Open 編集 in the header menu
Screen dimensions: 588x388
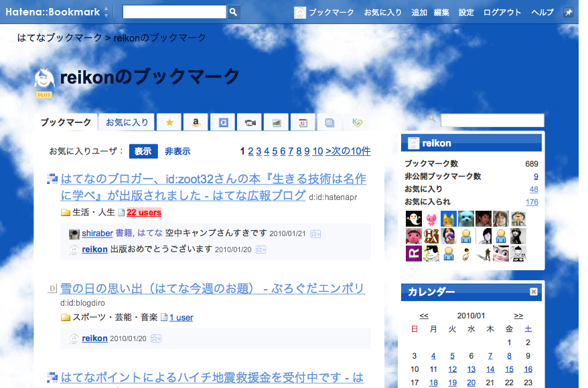pyautogui.click(x=441, y=12)
